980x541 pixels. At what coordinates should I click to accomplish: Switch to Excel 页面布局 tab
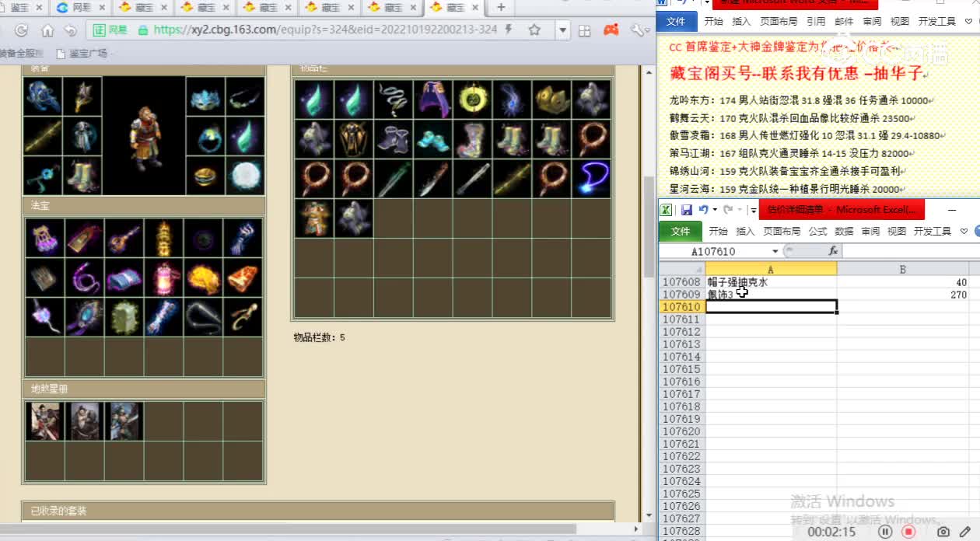pos(782,231)
